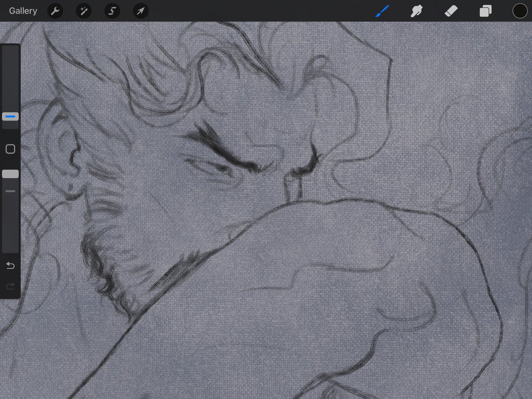Select the Smudge tool
532x399 pixels.
416,11
